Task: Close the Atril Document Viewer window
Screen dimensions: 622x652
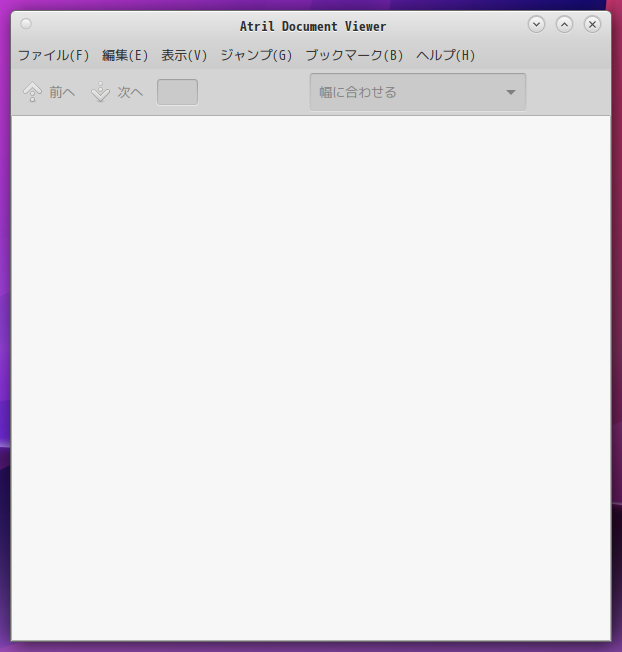Action: coord(592,25)
